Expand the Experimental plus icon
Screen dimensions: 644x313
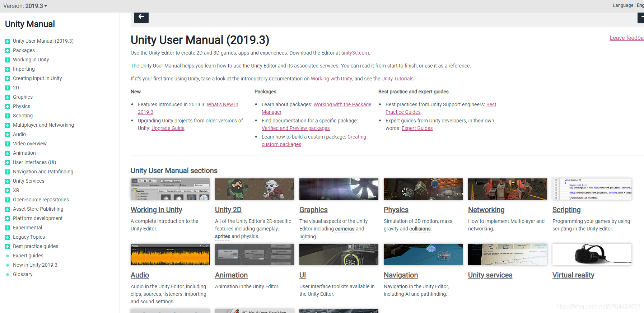click(8, 228)
